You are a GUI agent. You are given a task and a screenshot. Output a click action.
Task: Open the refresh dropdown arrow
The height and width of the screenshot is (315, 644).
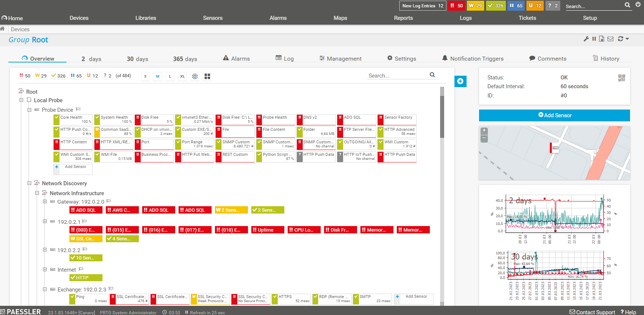627,39
